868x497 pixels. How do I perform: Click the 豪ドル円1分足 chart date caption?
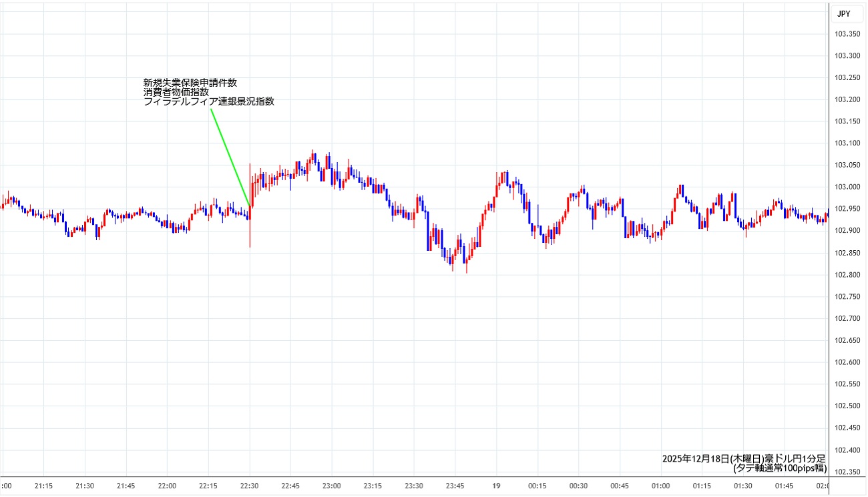pyautogui.click(x=744, y=459)
